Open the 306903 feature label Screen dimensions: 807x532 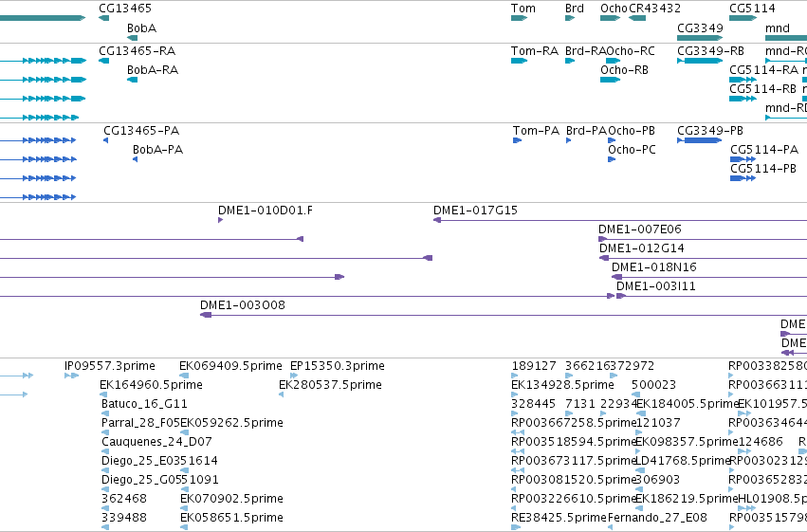(658, 480)
